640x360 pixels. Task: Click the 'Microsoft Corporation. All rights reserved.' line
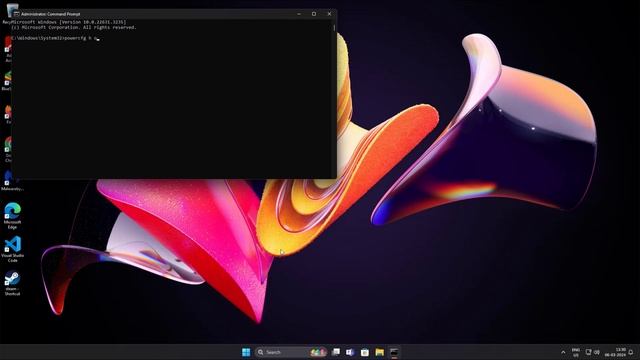[x=74, y=27]
